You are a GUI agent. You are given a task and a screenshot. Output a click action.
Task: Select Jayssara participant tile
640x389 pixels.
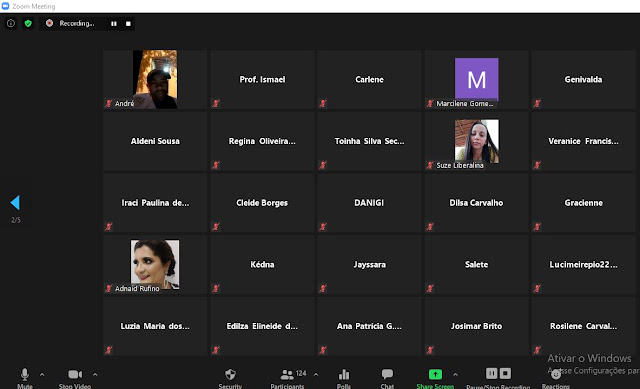[369, 265]
